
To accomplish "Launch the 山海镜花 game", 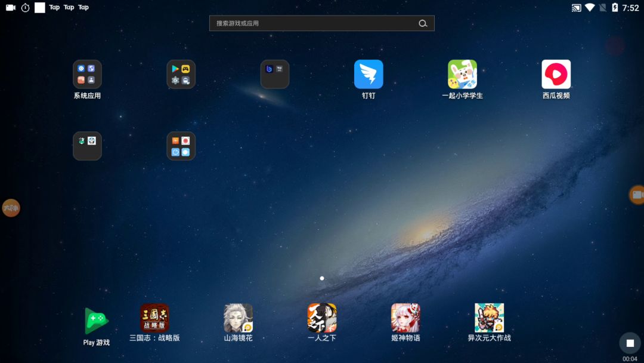I will (238, 318).
